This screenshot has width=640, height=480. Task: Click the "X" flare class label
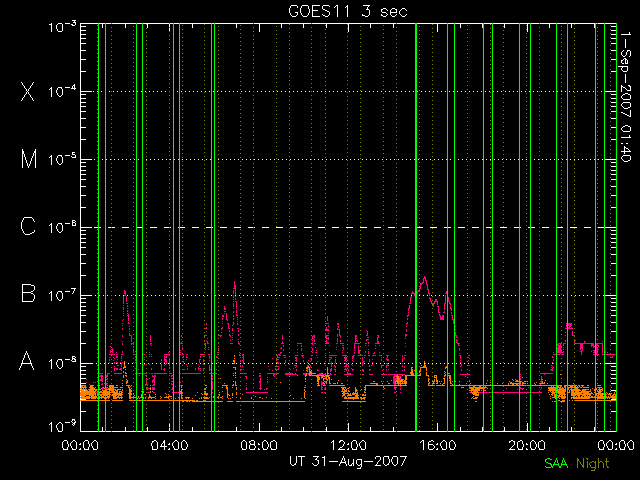pos(28,91)
